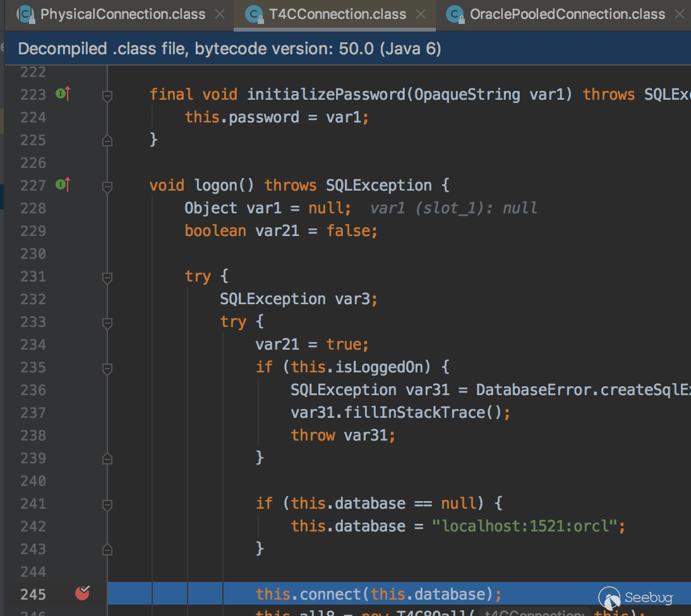The height and width of the screenshot is (616, 691).
Task: Collapse the logon() method fold marker
Action: [x=107, y=186]
